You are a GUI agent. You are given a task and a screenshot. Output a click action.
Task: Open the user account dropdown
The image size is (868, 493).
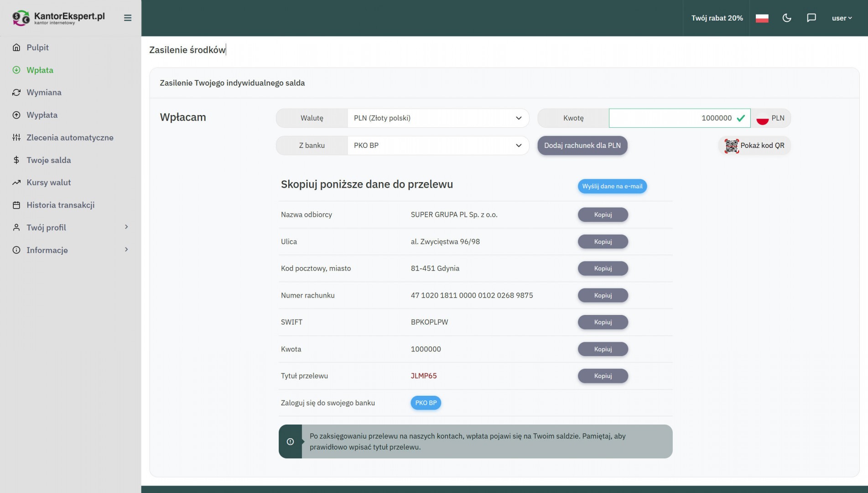coord(842,18)
